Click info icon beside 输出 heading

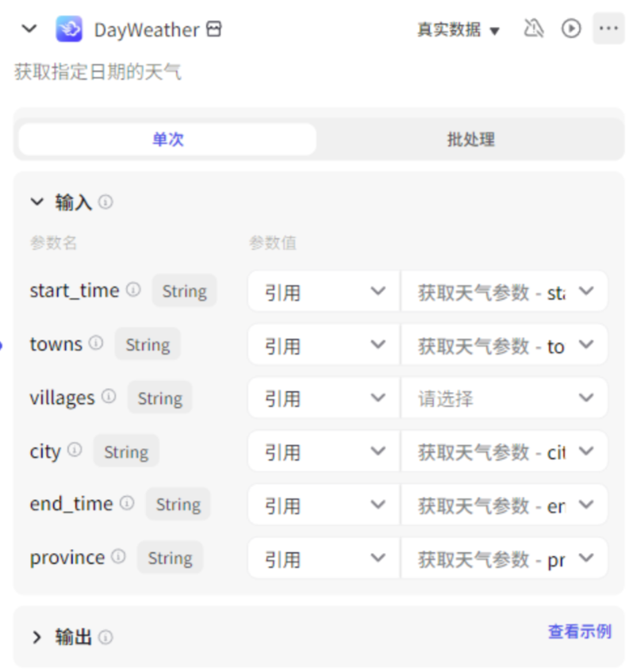pyautogui.click(x=105, y=637)
